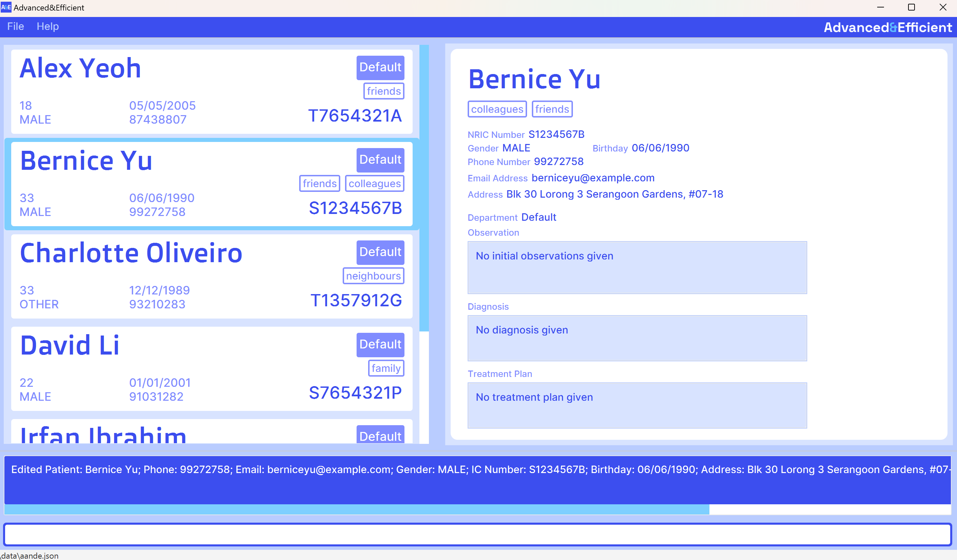Image resolution: width=957 pixels, height=560 pixels.
Task: Click the friends tag on Alex Yeoh card
Action: [383, 91]
